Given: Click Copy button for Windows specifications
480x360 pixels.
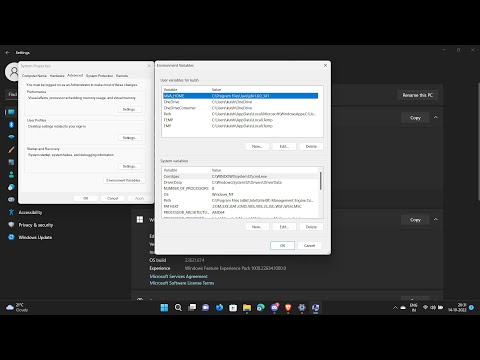Looking at the screenshot, I should (x=415, y=220).
